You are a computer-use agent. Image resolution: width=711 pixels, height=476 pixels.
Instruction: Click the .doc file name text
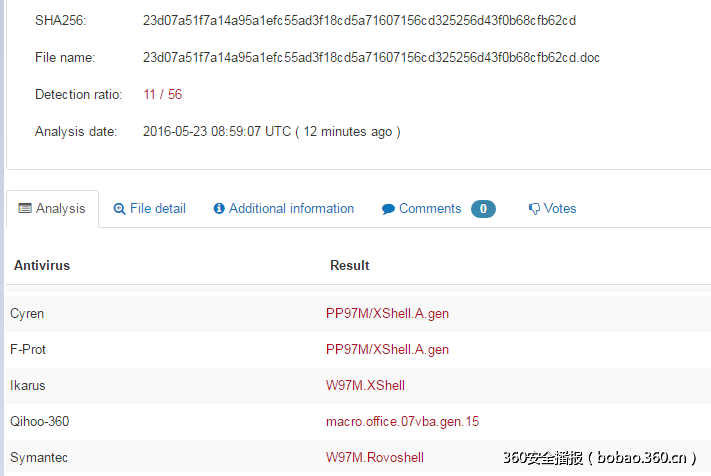[x=371, y=58]
